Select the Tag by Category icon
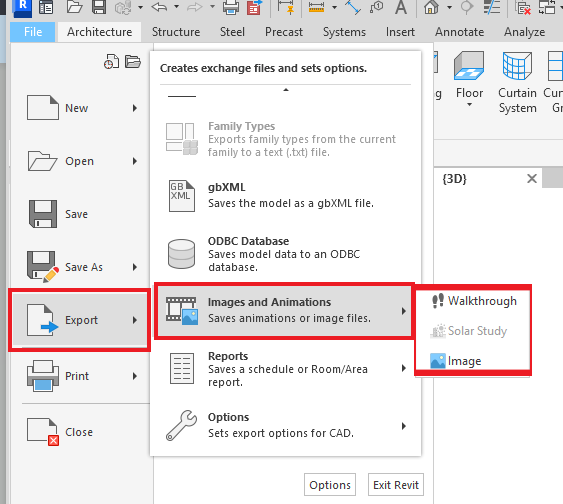 pos(377,7)
